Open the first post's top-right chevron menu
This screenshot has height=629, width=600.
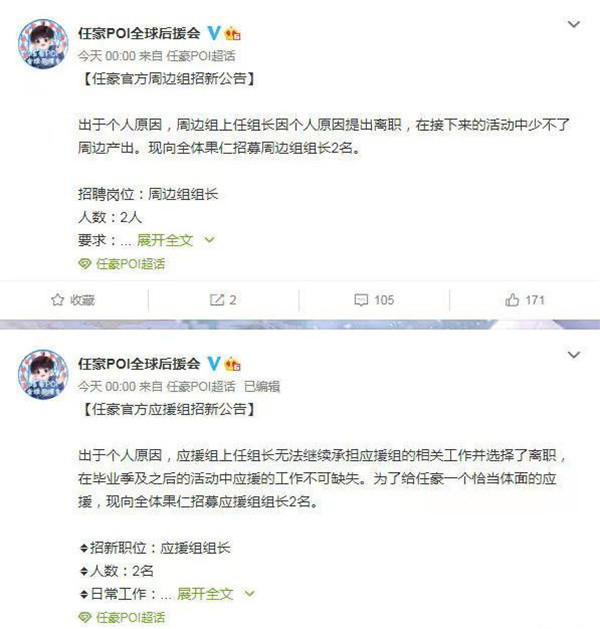click(x=574, y=24)
